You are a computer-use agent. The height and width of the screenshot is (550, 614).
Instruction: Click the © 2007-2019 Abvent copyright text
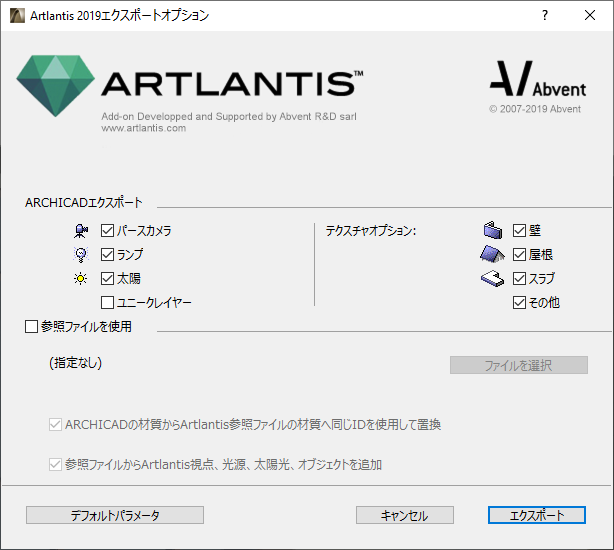click(535, 109)
